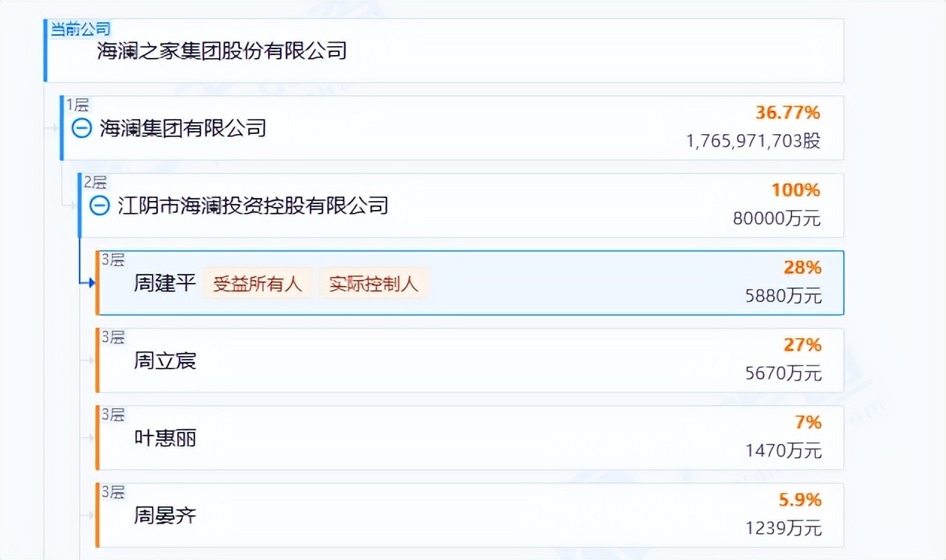Select shareholder 周立宸
Screen dimensions: 946x560
(165, 361)
